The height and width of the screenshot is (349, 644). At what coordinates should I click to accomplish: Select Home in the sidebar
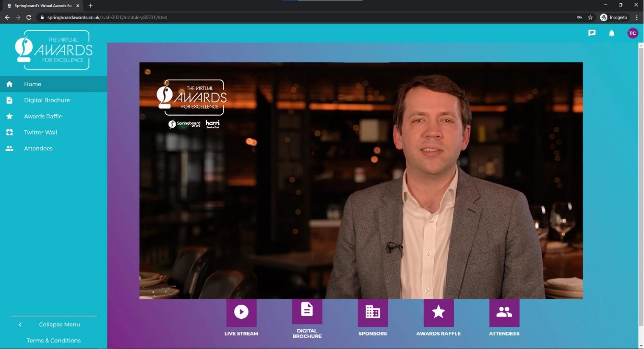(53, 84)
